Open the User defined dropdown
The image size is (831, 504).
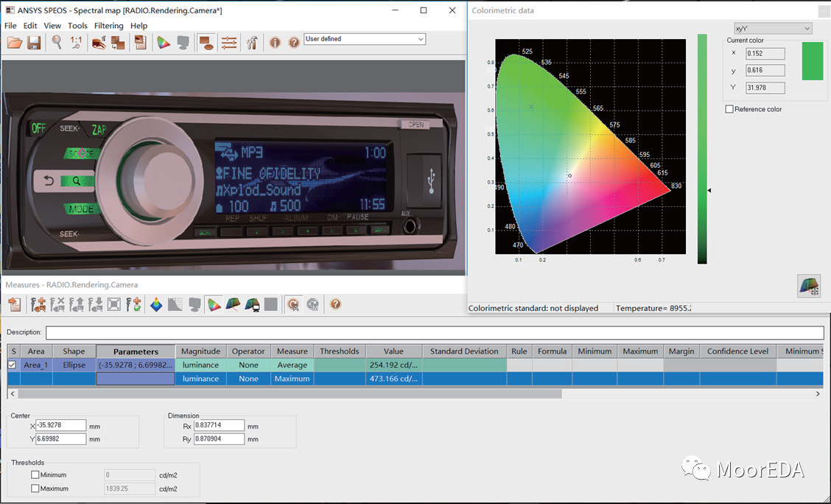click(x=365, y=39)
